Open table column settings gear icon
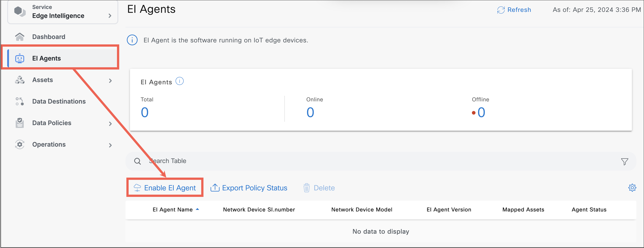The height and width of the screenshot is (248, 644). click(x=632, y=188)
